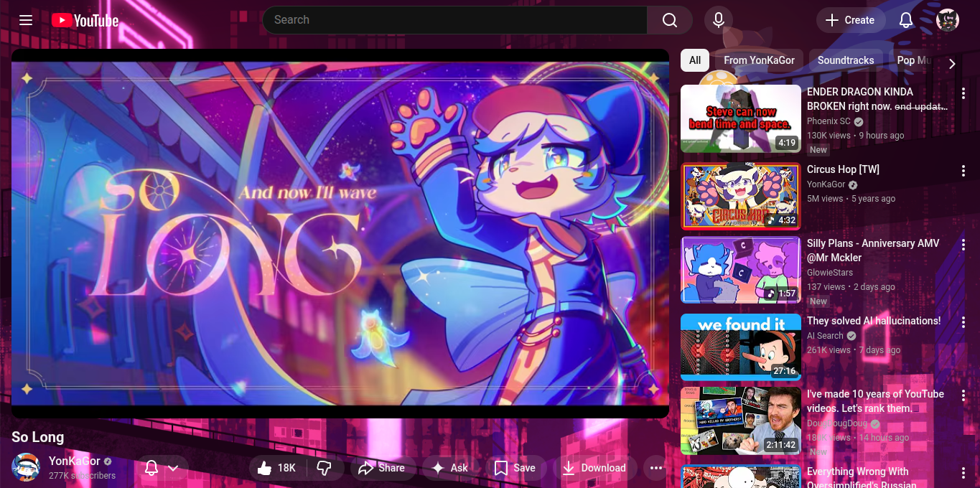
Task: Dislike the video with thumbs down
Action: click(x=324, y=468)
